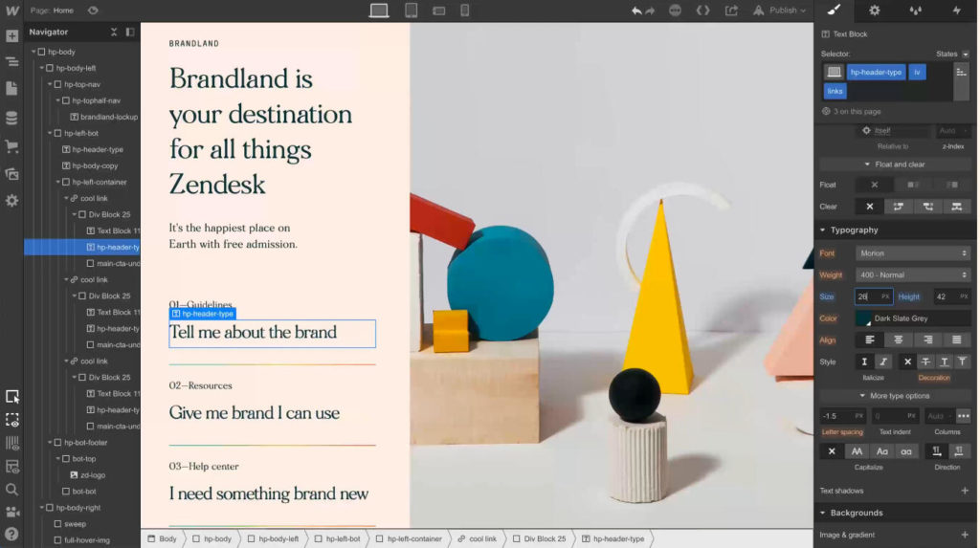Set Clear to none X
This screenshot has width=980, height=548.
coord(869,207)
